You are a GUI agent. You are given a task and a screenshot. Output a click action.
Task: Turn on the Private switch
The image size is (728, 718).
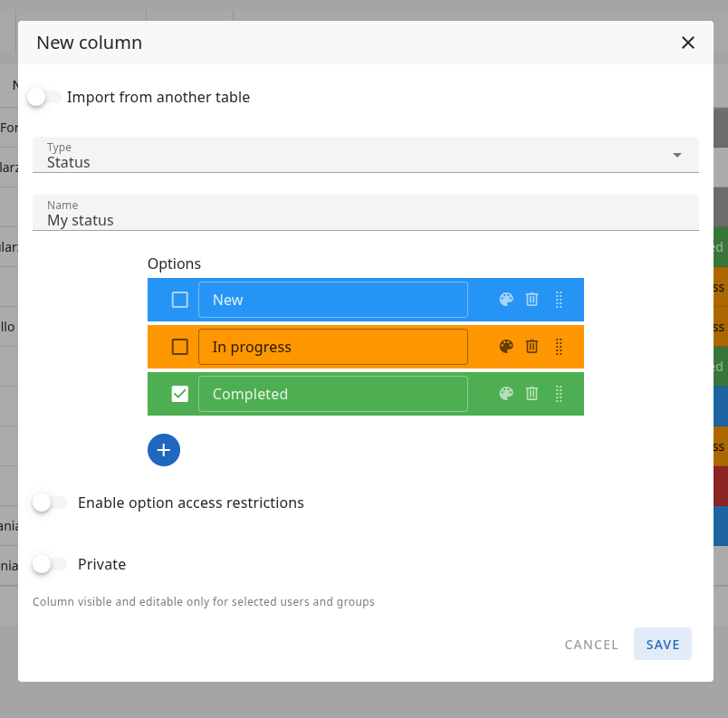[x=49, y=564]
